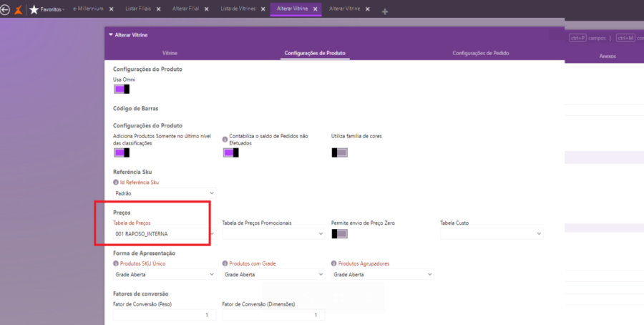Click info icon beside Contabiliza o saldo

coord(225,140)
